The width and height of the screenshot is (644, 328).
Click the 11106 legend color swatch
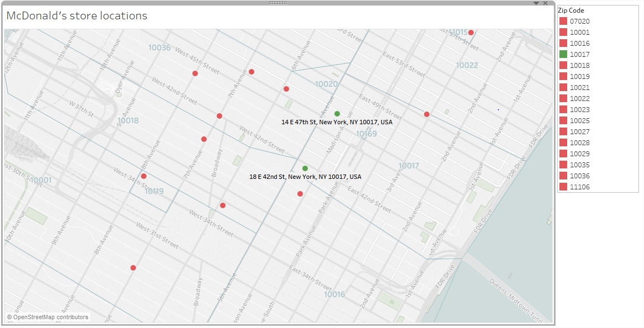point(563,187)
